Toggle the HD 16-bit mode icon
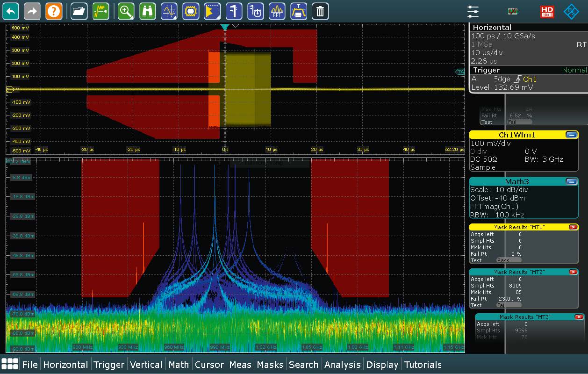The image size is (588, 374). 546,11
